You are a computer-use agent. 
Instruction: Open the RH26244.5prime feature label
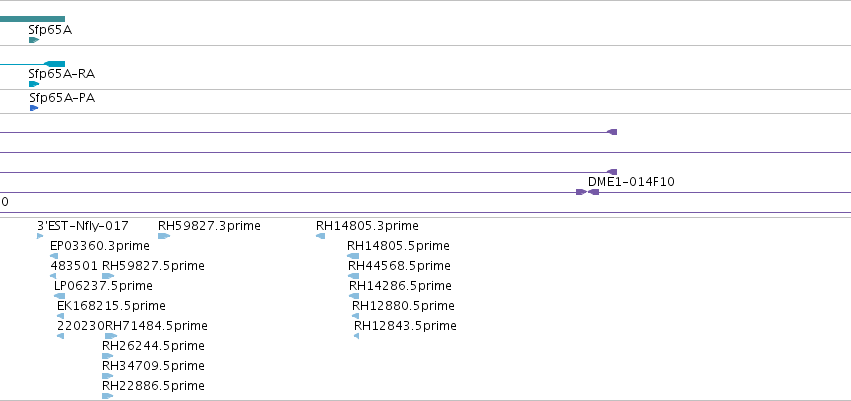click(x=153, y=346)
